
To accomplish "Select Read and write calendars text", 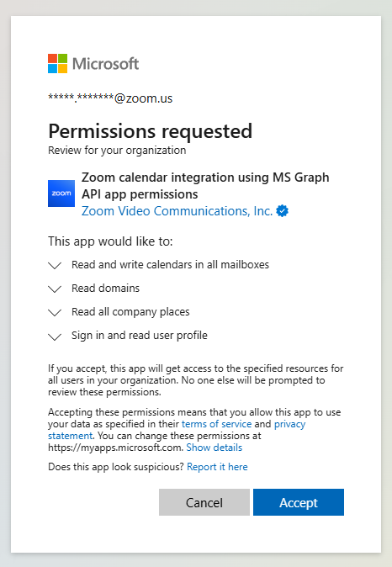I will coord(170,265).
